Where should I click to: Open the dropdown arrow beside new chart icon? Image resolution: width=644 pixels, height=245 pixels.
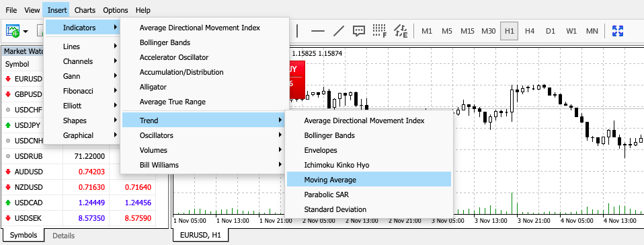tap(26, 31)
